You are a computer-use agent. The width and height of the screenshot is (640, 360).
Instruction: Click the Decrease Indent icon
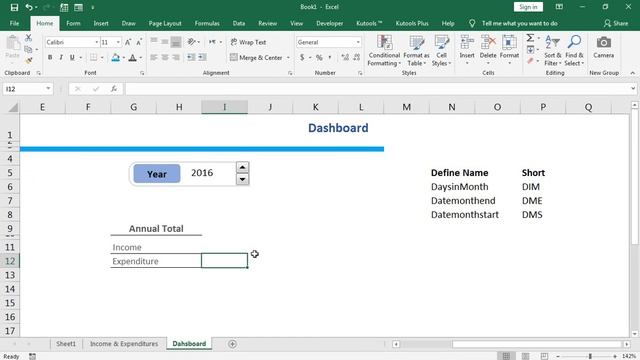click(191, 57)
